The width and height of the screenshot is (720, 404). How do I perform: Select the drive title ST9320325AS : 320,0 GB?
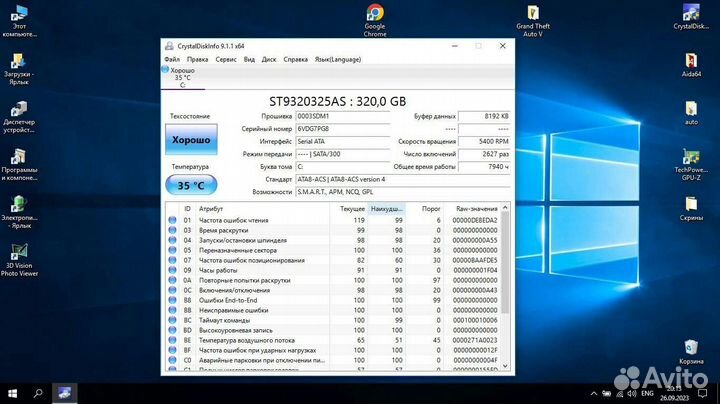(x=338, y=101)
